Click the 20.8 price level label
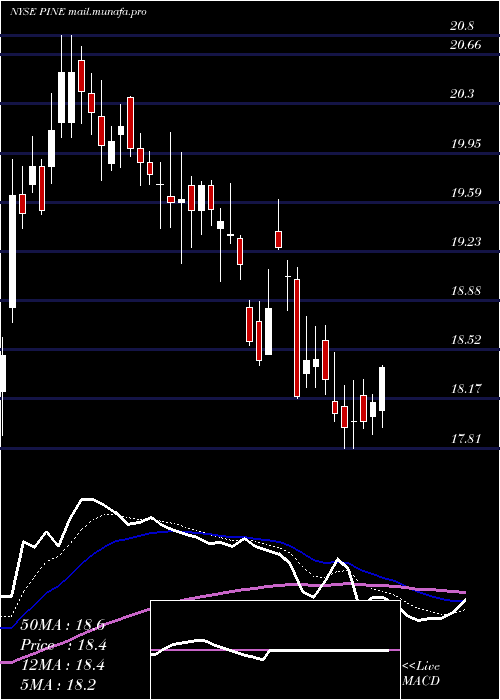Viewport: 500px width, 700px height. tap(462, 26)
